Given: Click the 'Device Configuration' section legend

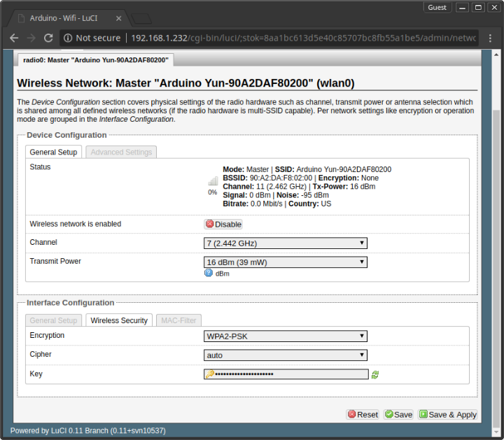Looking at the screenshot, I should coord(66,135).
